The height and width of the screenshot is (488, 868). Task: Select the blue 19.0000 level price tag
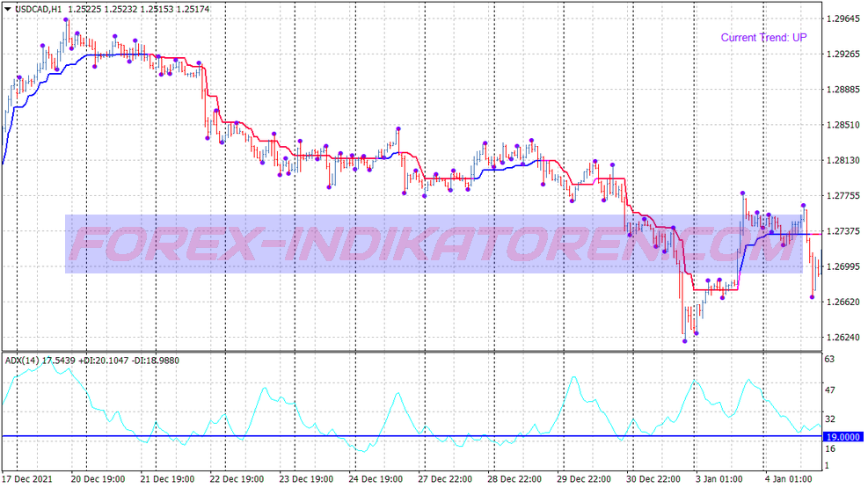(842, 437)
